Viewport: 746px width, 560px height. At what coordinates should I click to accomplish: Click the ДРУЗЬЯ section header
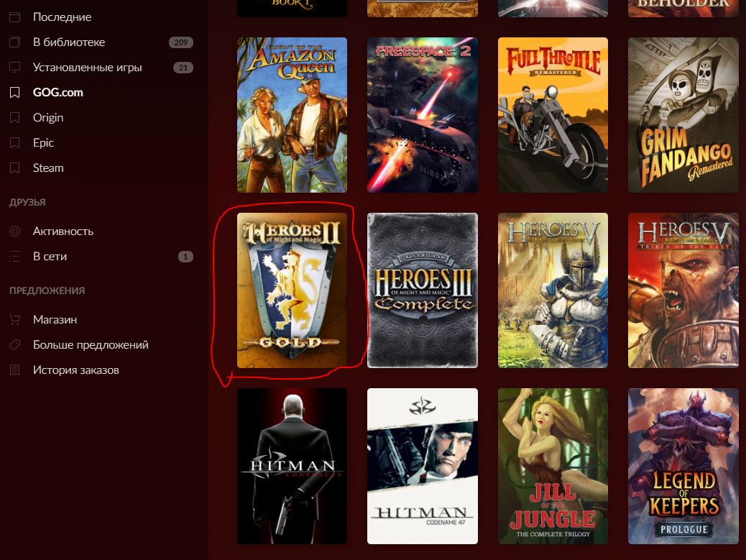coord(27,202)
